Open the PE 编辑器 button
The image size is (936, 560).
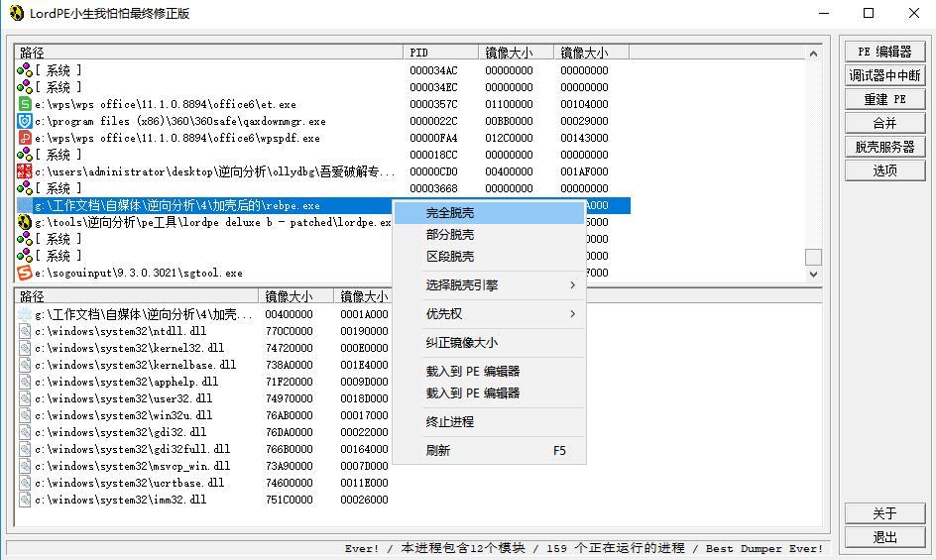884,52
